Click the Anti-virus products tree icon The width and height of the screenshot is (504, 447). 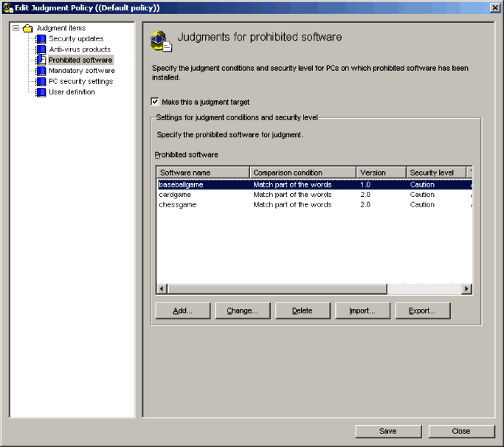click(x=41, y=49)
